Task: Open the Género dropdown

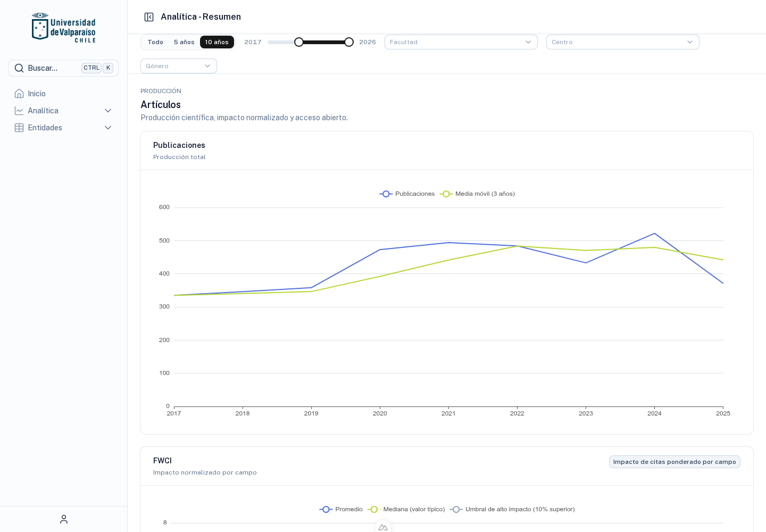Action: [x=179, y=66]
